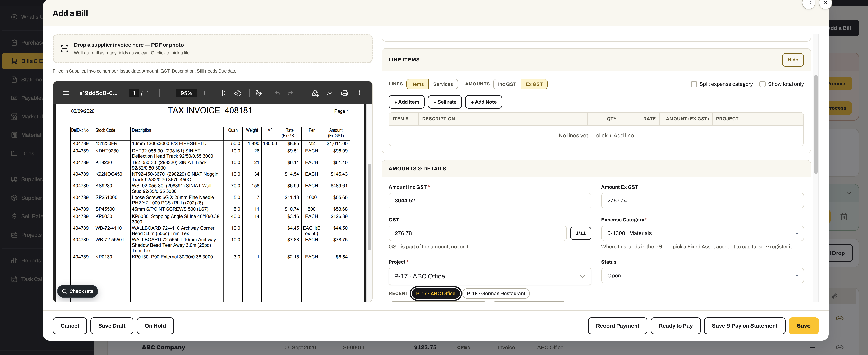Click the + Sell rate button
Screen dimensions: 868x355
[444, 102]
